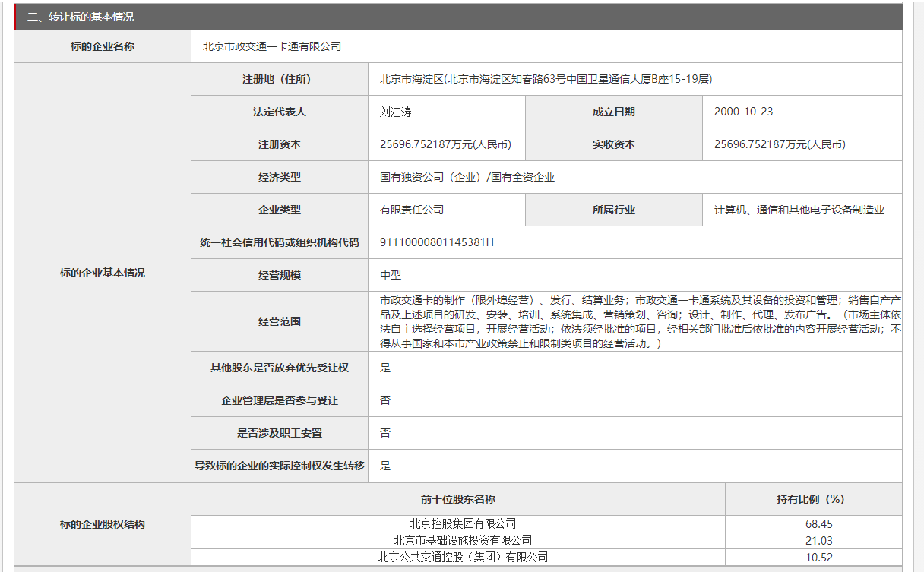924x572 pixels.
Task: Select the 注册资本 value 25696.752187万元
Action: click(x=445, y=144)
